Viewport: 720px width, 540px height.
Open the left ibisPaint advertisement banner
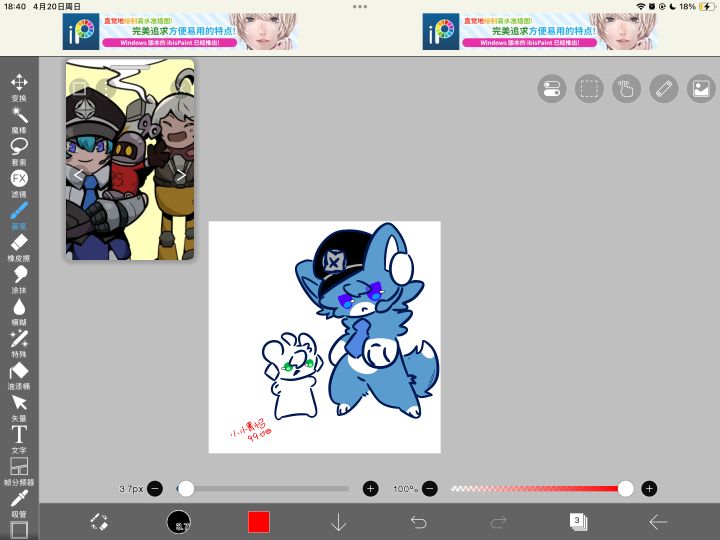click(180, 31)
